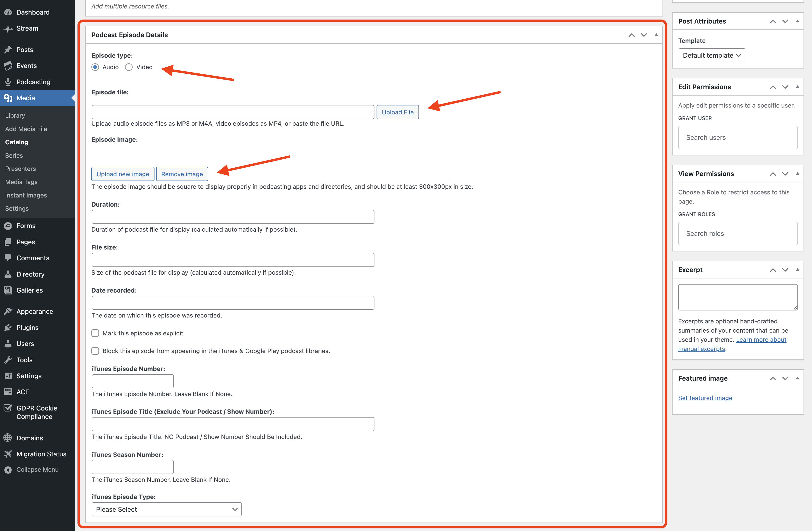The image size is (812, 531).
Task: Click the Search users field
Action: click(738, 137)
